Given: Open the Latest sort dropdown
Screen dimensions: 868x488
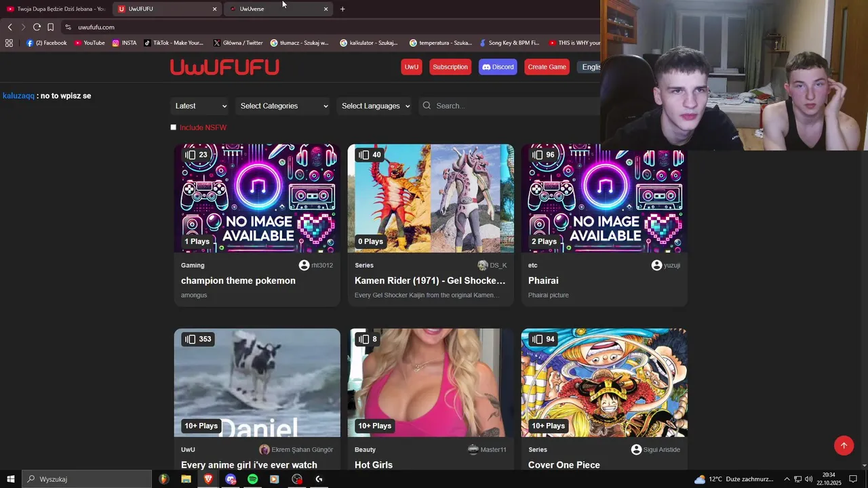Looking at the screenshot, I should [x=199, y=106].
